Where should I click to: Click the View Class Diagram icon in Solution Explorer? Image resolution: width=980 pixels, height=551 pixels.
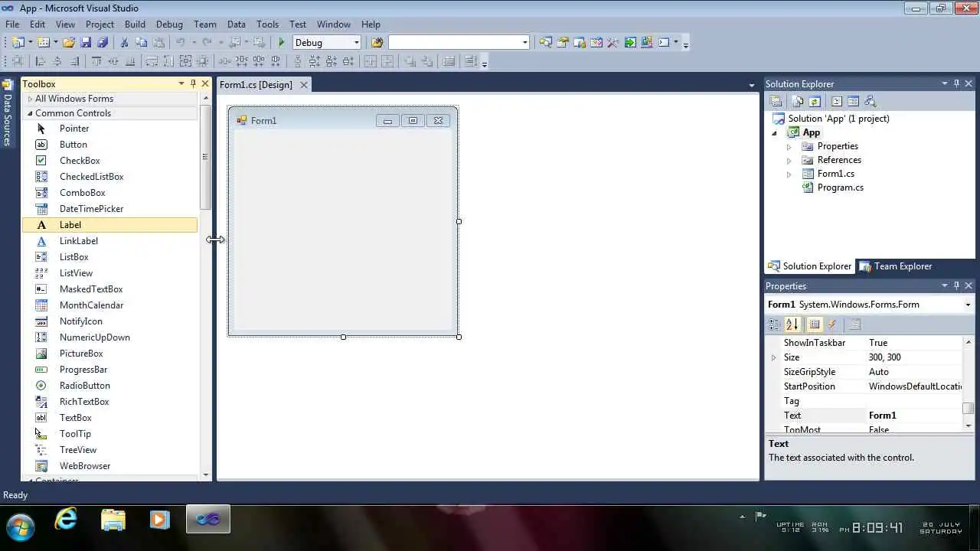870,101
